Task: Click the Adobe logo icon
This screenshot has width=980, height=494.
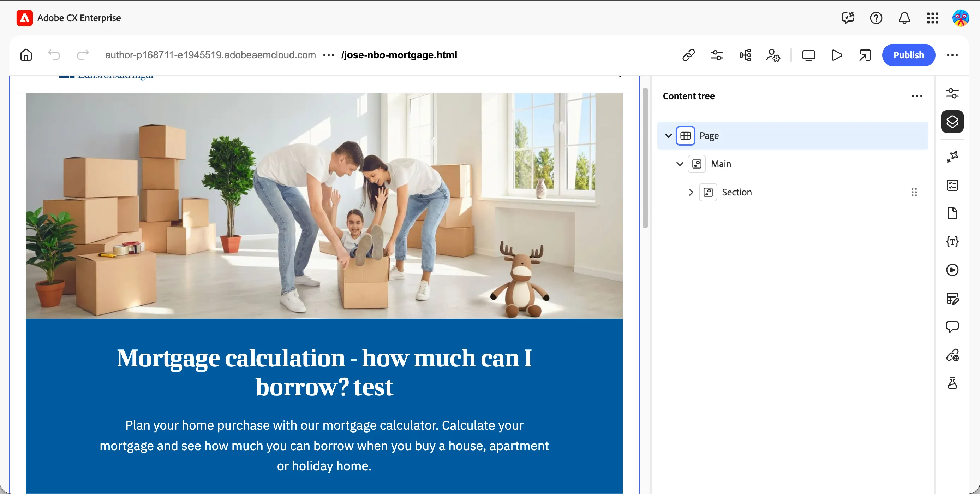Action: (25, 18)
